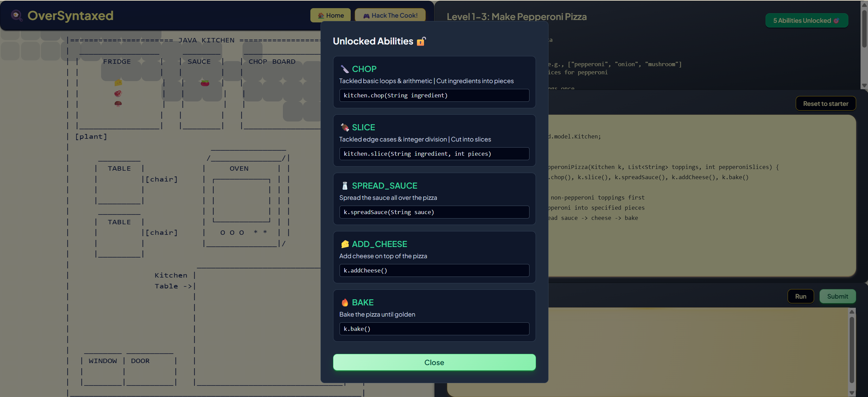Open Hack The Cook! page
The width and height of the screenshot is (868, 397).
(x=390, y=16)
